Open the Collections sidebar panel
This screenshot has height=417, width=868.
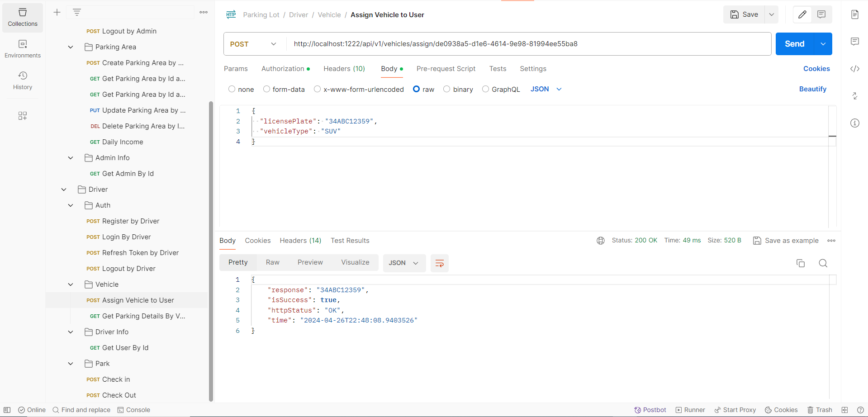pyautogui.click(x=23, y=18)
